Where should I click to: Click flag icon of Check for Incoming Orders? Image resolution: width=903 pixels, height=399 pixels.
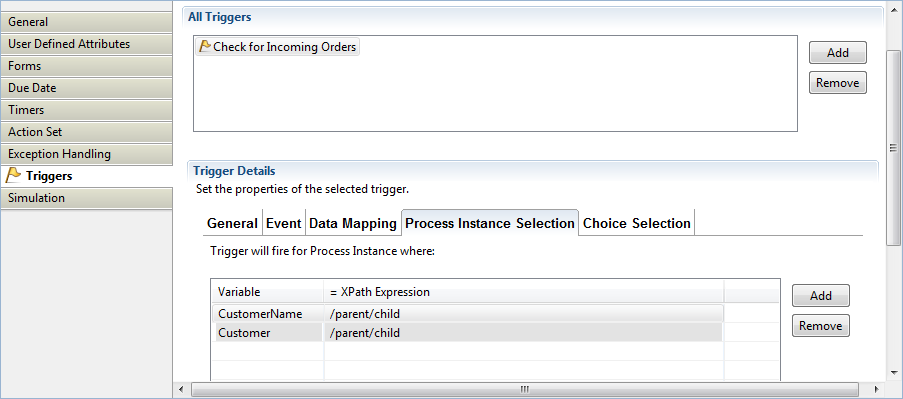(205, 47)
